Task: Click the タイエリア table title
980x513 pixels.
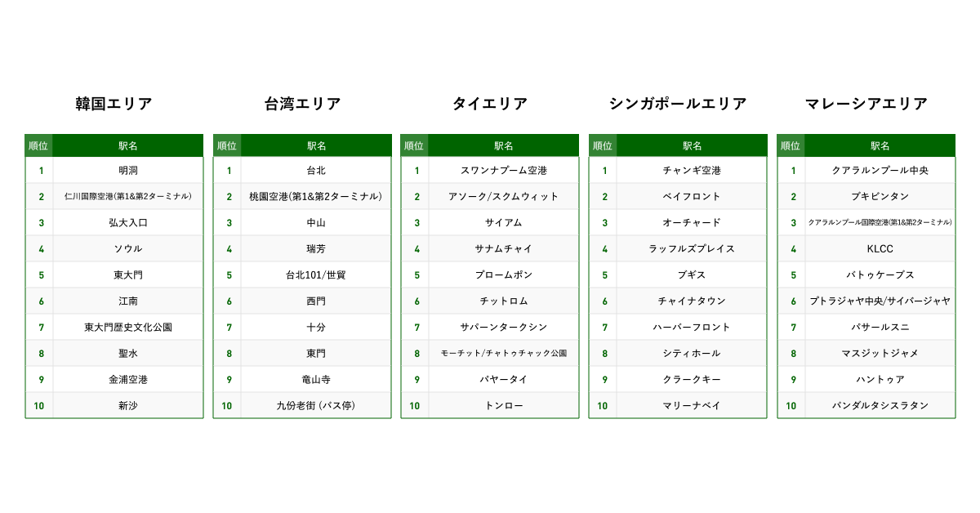Action: pyautogui.click(x=490, y=104)
